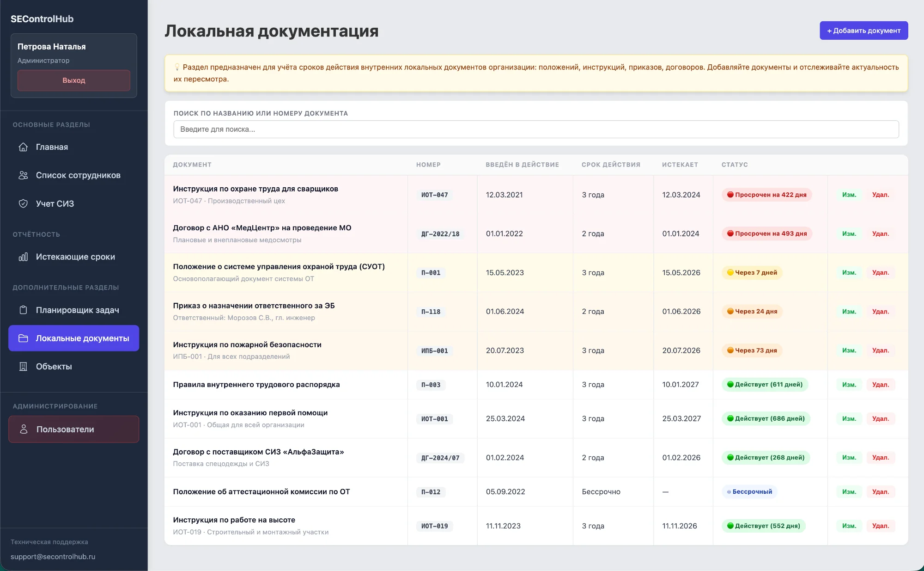924x571 pixels.
Task: Click Удал. for ДГ-2024/07 contract
Action: point(880,457)
